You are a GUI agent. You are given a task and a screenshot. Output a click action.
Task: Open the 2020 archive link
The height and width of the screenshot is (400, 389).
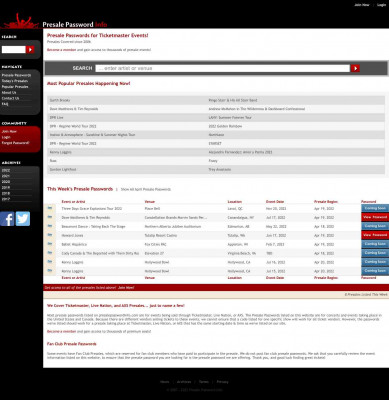(6, 182)
